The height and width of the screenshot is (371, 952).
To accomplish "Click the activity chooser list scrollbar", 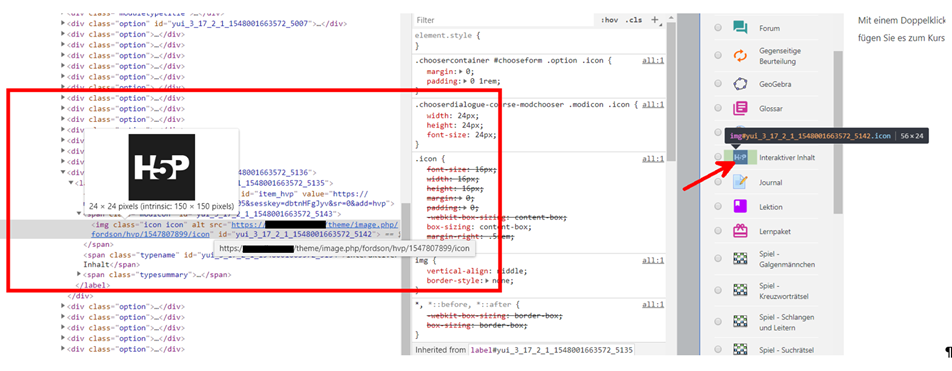I will coord(838,132).
